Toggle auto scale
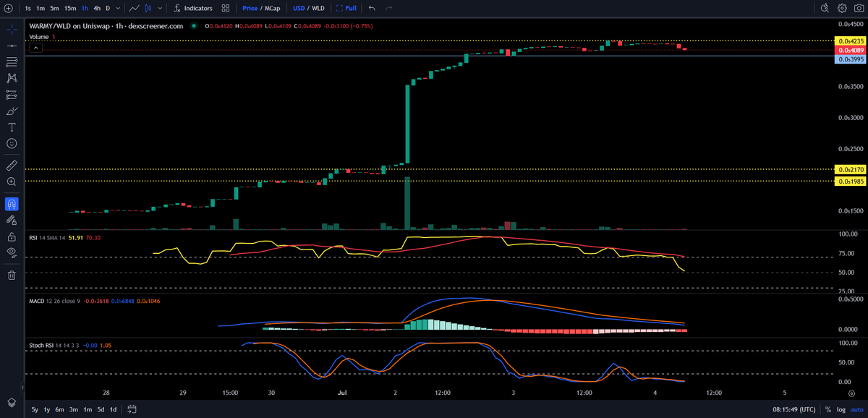Image resolution: width=868 pixels, height=418 pixels. (856, 409)
